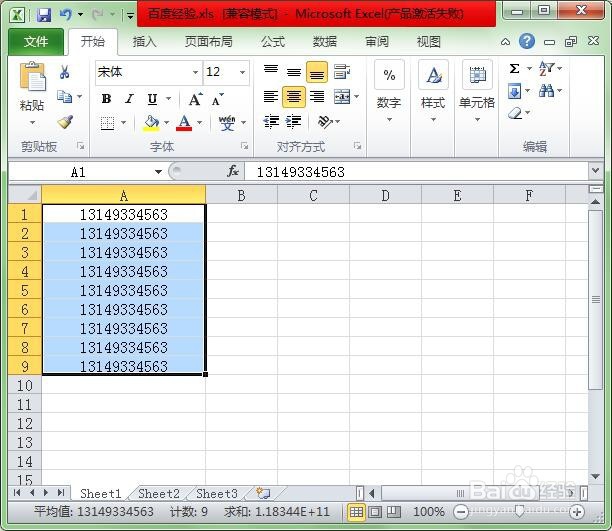Select row 10 header
This screenshot has width=612, height=531.
(x=25, y=385)
